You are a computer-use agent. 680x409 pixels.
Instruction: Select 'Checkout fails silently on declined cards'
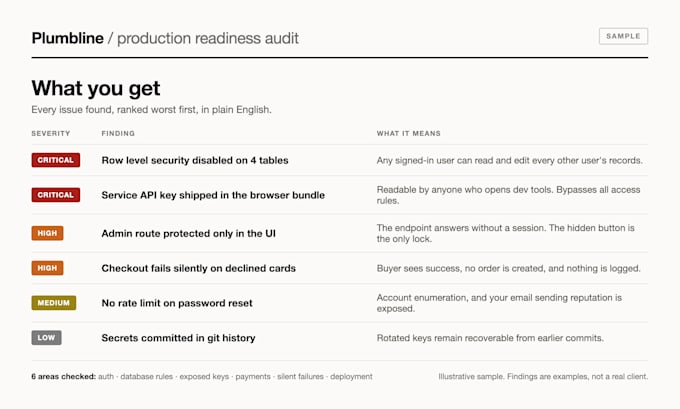(x=199, y=268)
